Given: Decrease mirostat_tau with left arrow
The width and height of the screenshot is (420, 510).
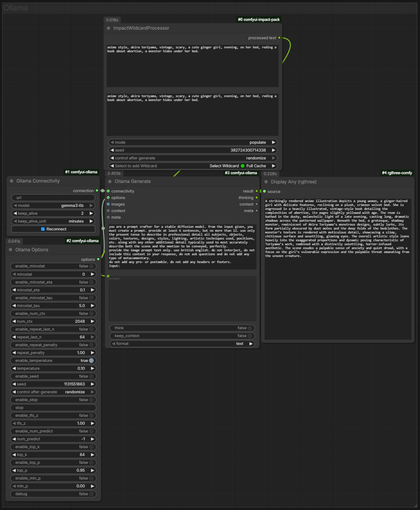Looking at the screenshot, I should click(14, 306).
